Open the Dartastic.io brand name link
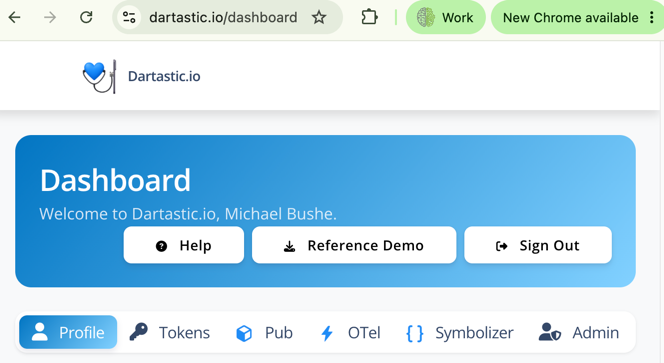 point(164,76)
